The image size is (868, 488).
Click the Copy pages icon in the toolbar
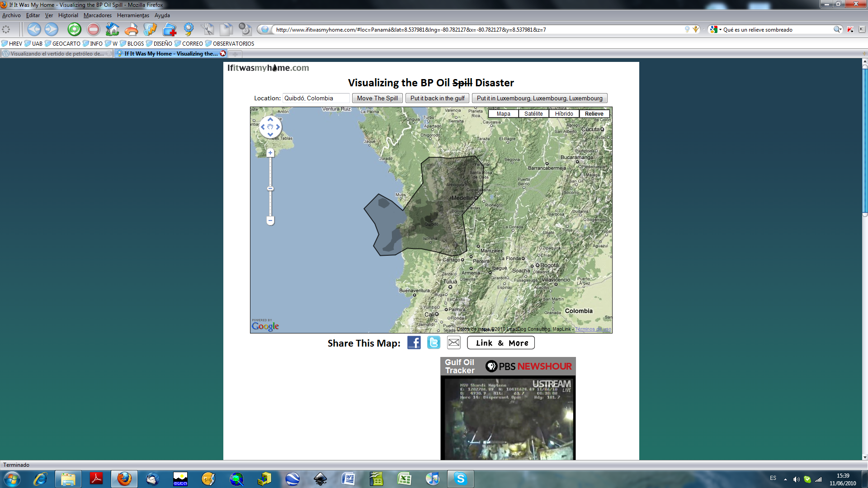(226, 29)
